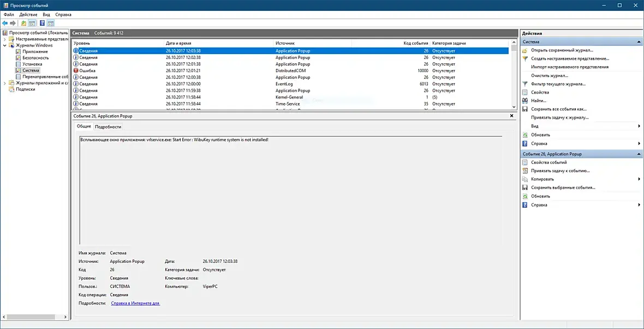Sort by Категория задачи column header

(469, 43)
